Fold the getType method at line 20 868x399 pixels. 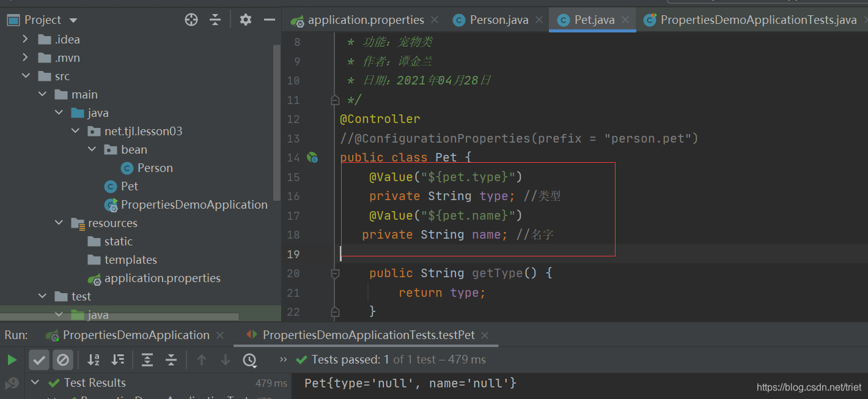(334, 274)
